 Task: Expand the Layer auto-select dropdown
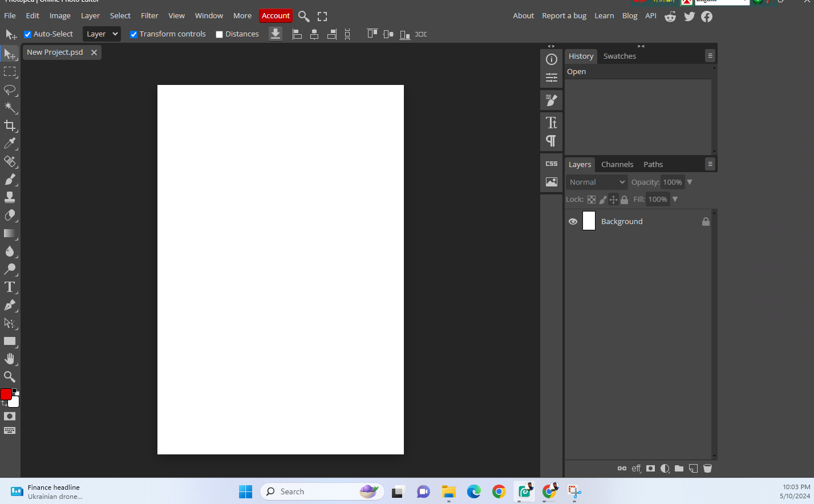102,34
